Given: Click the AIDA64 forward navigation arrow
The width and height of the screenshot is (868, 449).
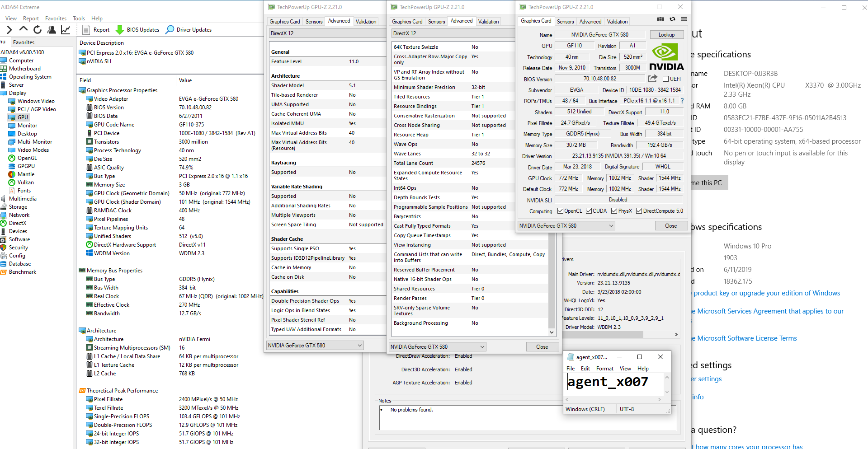Looking at the screenshot, I should (9, 30).
